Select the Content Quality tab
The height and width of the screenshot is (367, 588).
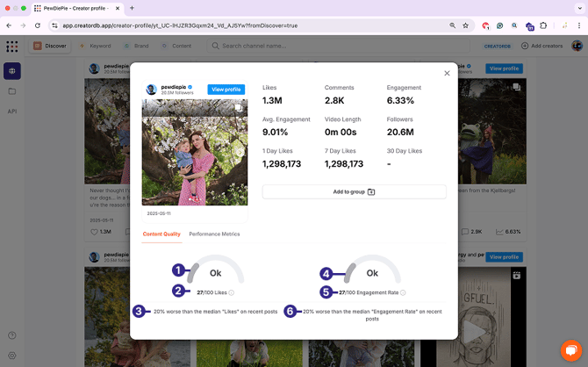click(161, 234)
